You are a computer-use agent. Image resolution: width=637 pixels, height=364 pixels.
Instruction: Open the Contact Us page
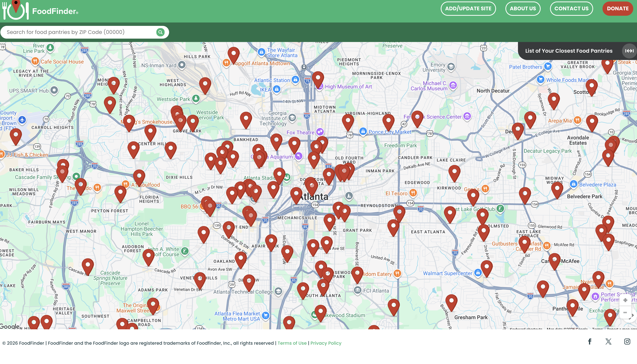click(572, 8)
